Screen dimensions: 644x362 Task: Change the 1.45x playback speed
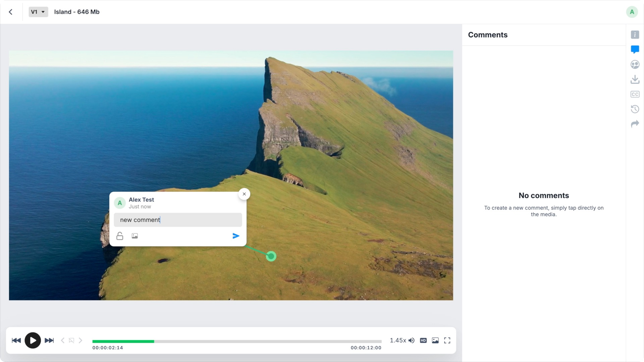[397, 341]
